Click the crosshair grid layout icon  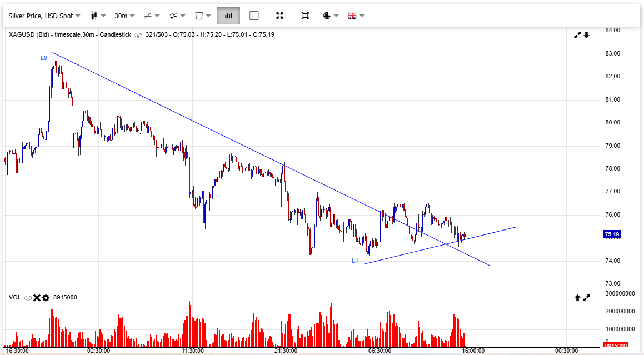[254, 16]
